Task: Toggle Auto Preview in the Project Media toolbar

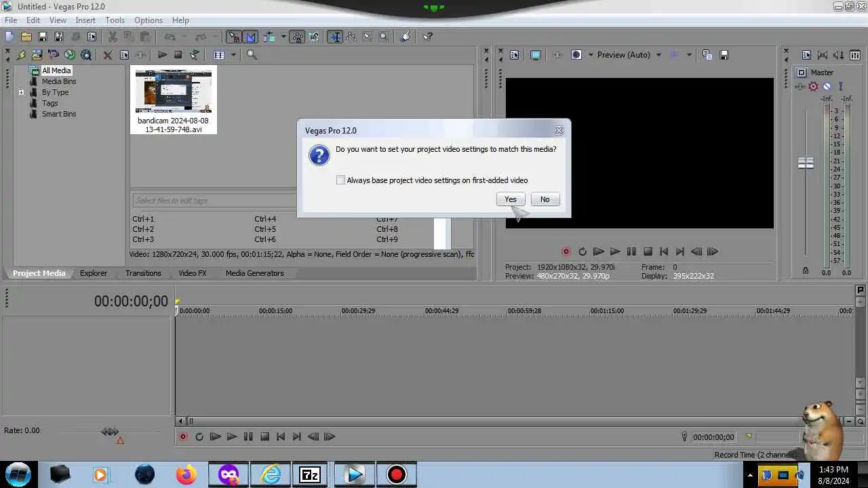Action: click(195, 55)
